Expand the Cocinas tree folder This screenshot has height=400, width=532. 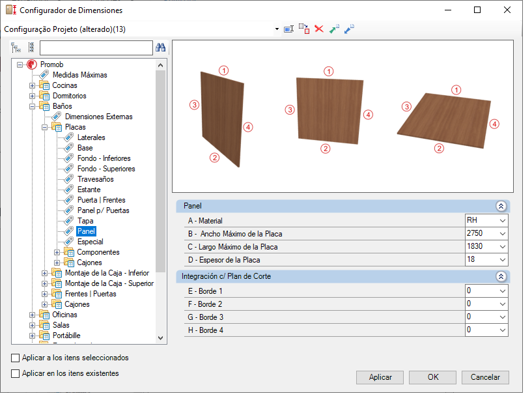coord(32,85)
